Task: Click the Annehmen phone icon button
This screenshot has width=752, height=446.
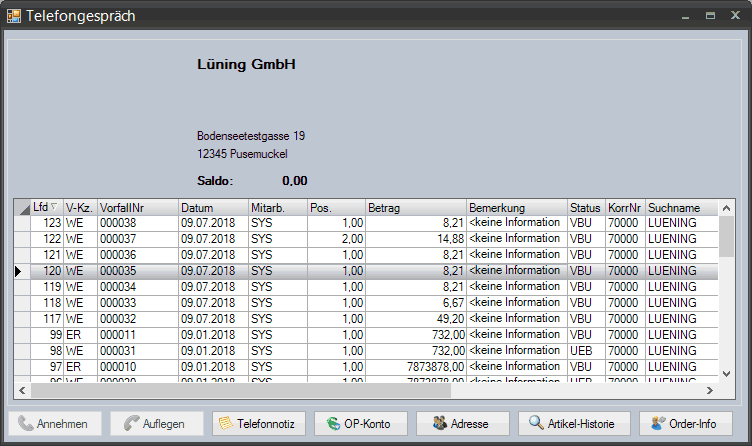Action: pos(25,424)
